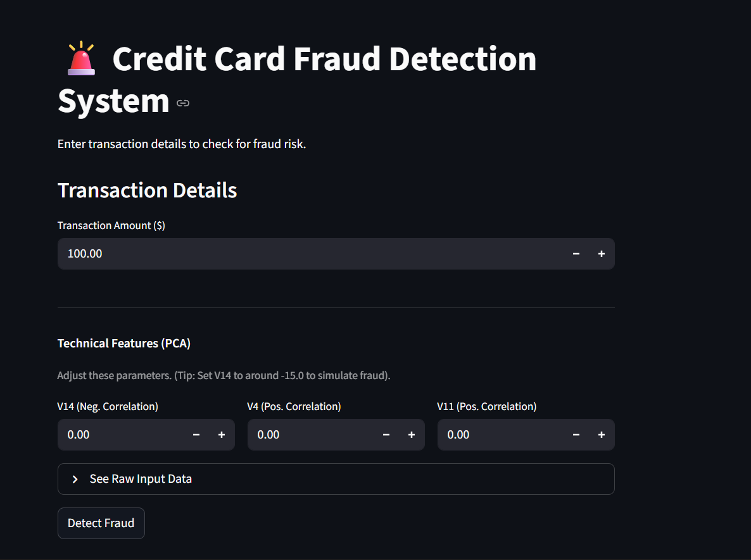Click the Detect Fraud button to run analysis
751x560 pixels.
point(101,523)
